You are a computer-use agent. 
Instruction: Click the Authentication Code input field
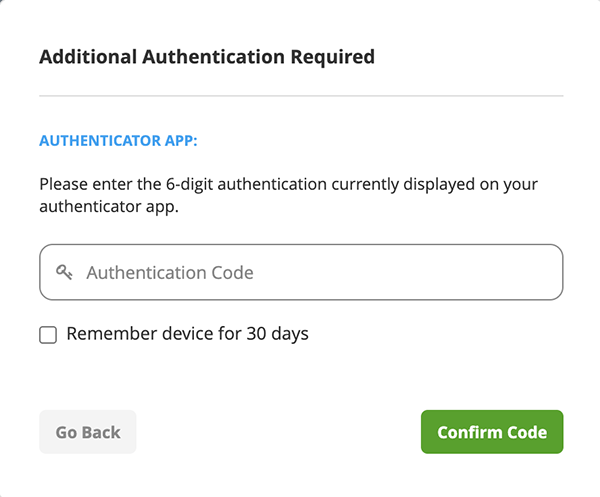click(x=301, y=272)
